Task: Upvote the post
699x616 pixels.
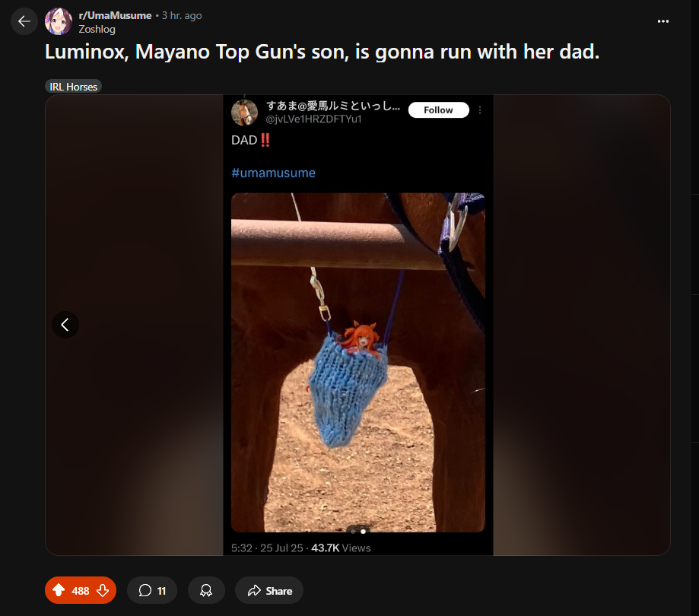Action: point(59,590)
